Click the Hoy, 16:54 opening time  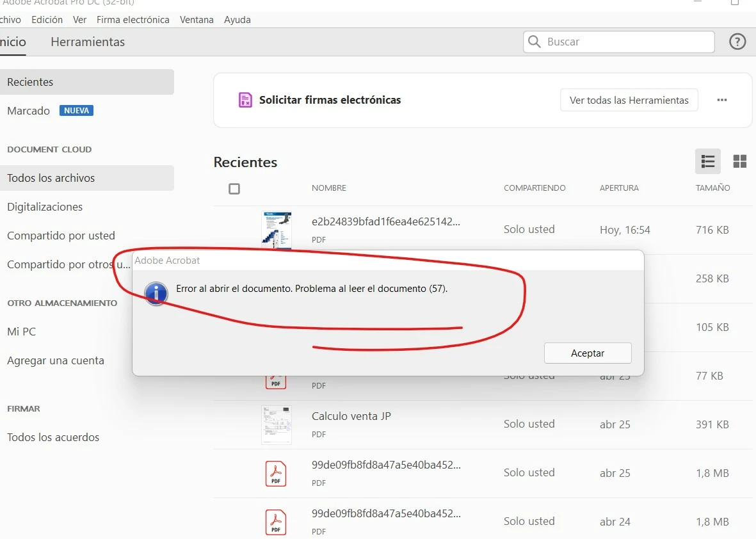(x=625, y=230)
